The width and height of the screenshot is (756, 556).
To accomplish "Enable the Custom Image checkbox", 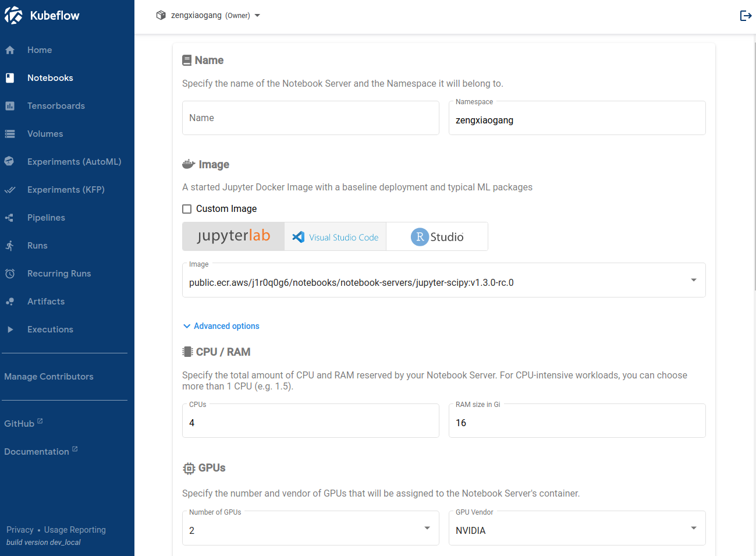I will (187, 209).
